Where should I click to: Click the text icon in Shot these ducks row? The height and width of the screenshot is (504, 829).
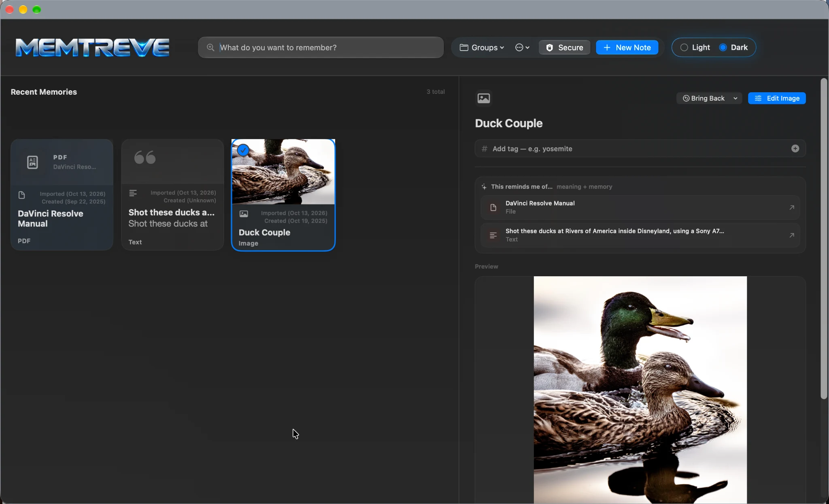click(493, 235)
